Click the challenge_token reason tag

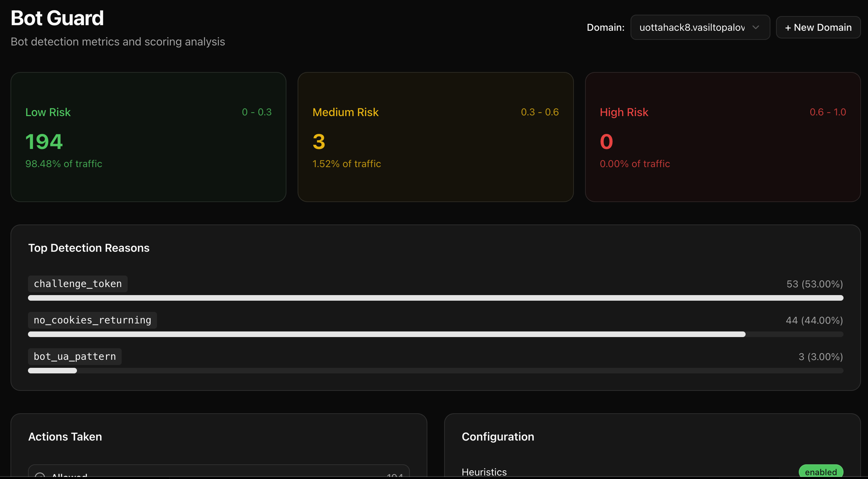coord(78,284)
